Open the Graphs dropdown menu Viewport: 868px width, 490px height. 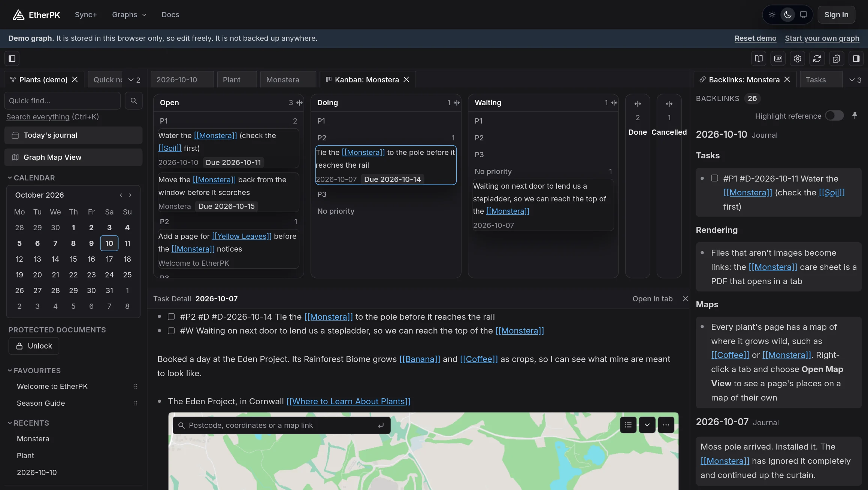click(129, 15)
